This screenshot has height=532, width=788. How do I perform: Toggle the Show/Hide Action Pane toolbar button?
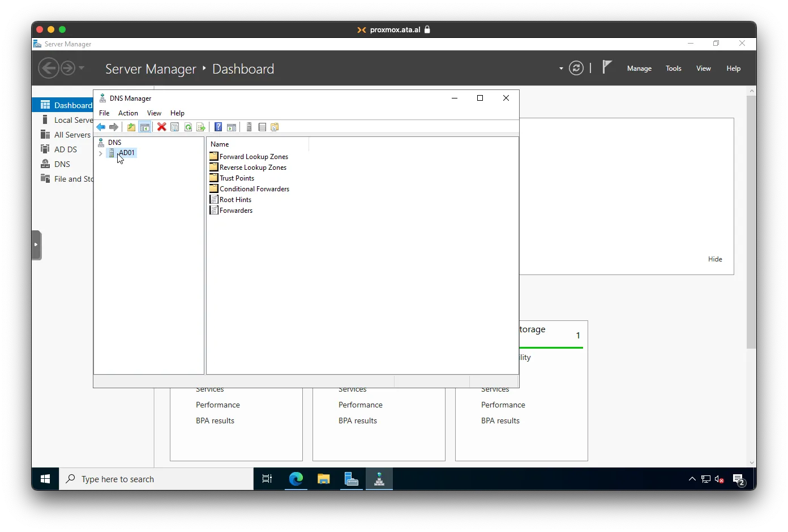point(232,127)
